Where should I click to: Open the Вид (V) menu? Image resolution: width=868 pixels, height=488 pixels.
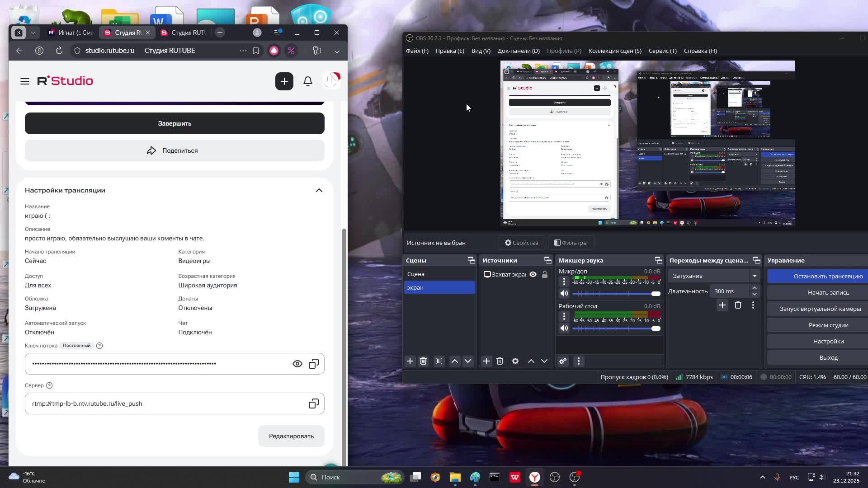pos(481,51)
